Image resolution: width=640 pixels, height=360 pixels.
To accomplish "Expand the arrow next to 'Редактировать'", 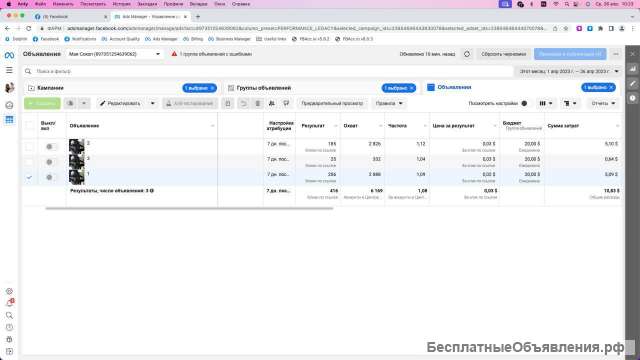I will (153, 103).
